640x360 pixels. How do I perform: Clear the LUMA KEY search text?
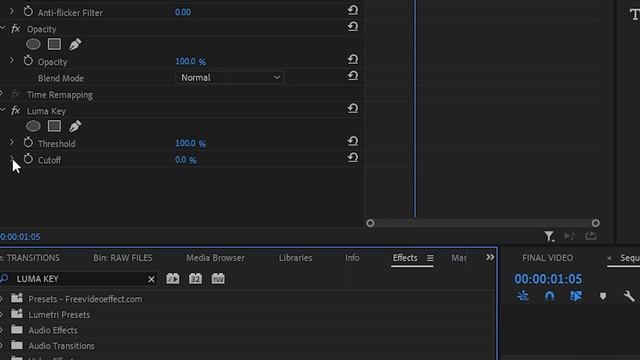[x=151, y=279]
